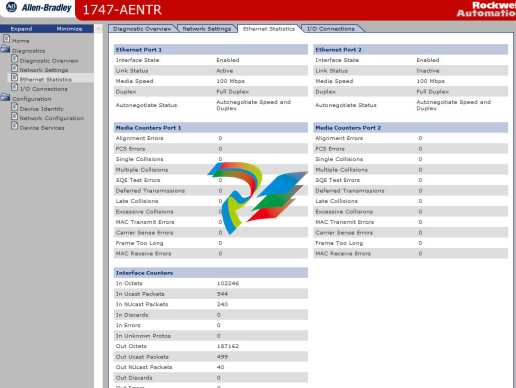Click the Port 2 MAC Receive Errors label

343,254
